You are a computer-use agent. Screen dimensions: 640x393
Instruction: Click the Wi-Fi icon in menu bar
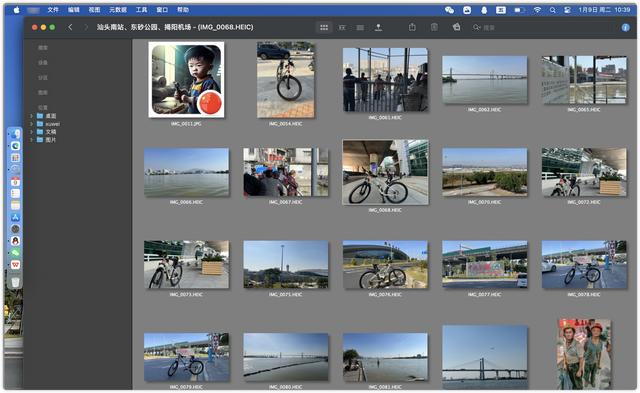point(537,10)
